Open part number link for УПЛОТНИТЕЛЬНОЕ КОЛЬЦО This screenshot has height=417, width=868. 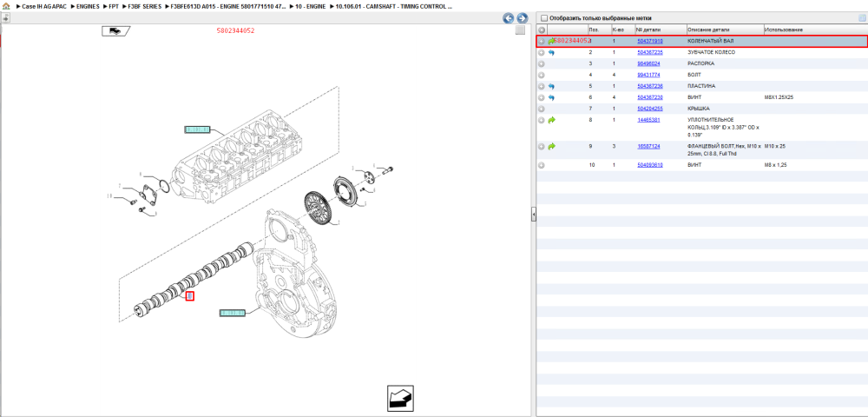[648, 120]
